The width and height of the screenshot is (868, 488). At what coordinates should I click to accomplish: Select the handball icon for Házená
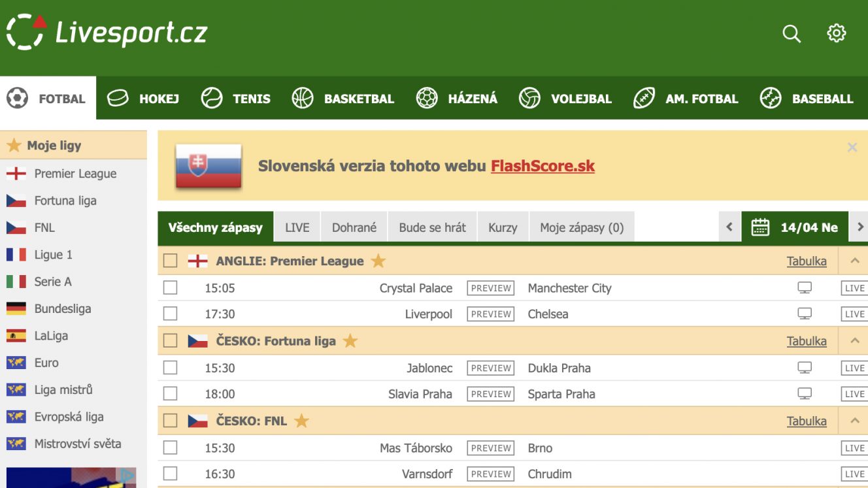(427, 99)
